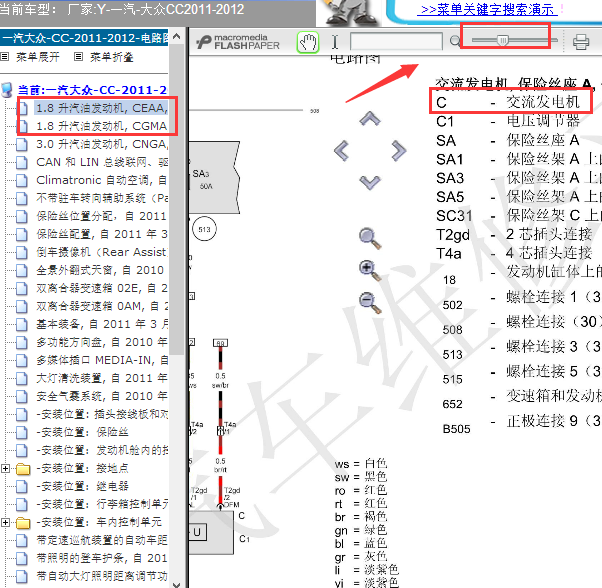602x588 pixels.
Task: Open 双离合器变速箱 02E document
Action: tap(102, 288)
